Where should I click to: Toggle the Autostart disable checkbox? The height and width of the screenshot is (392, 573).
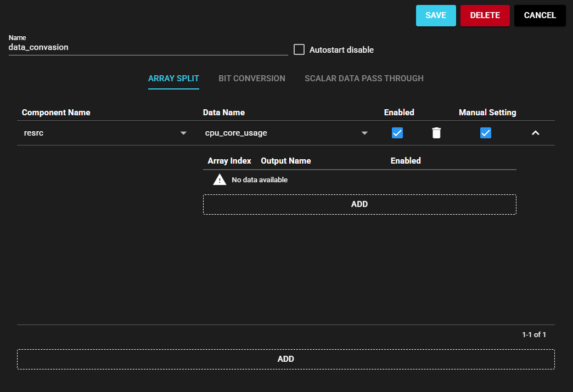click(x=299, y=50)
